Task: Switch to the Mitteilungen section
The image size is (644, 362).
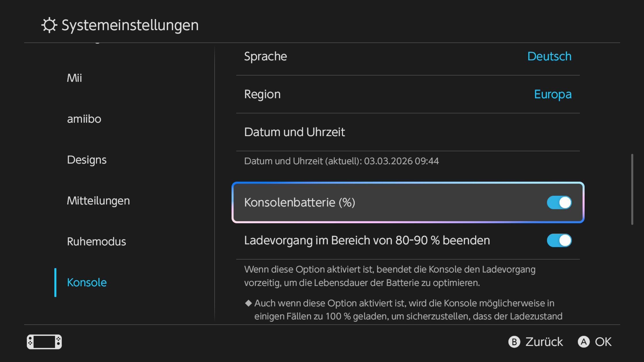Action: [x=98, y=201]
